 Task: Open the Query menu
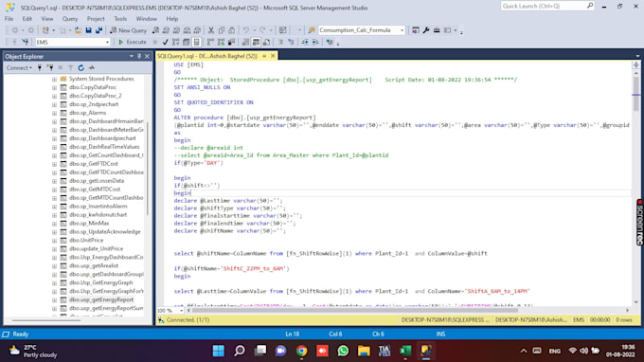(x=70, y=19)
